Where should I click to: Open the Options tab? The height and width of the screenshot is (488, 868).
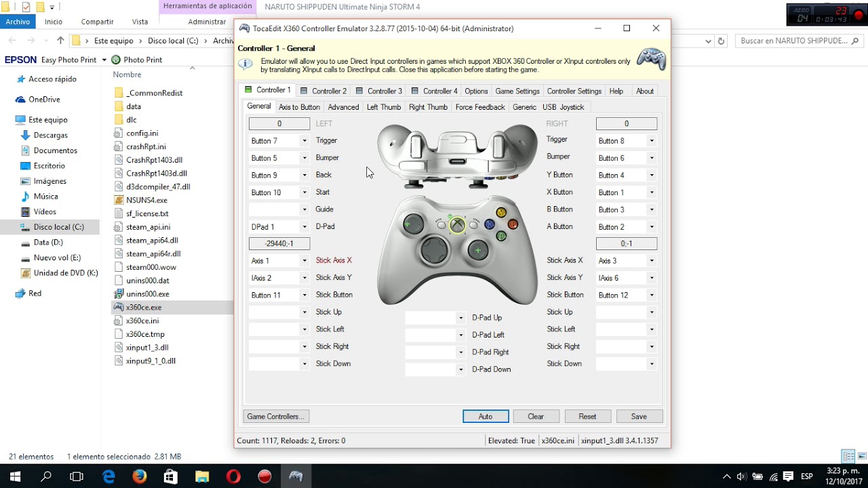tap(476, 91)
